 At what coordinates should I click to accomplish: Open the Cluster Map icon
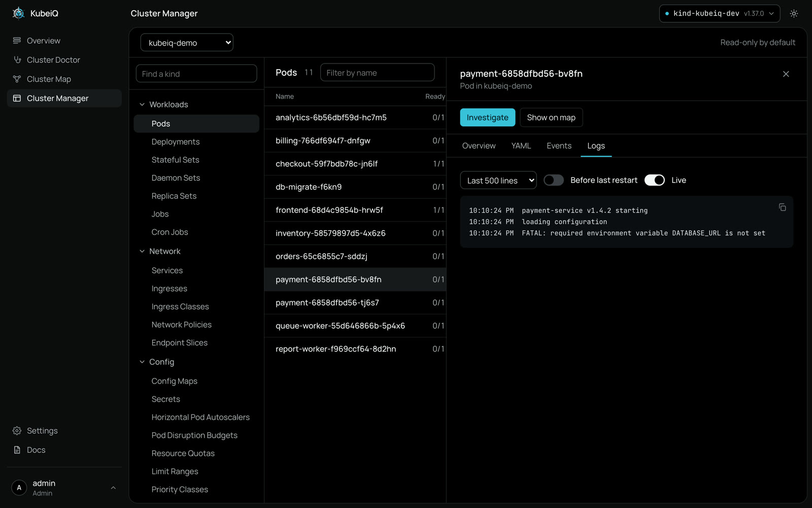[x=17, y=79]
